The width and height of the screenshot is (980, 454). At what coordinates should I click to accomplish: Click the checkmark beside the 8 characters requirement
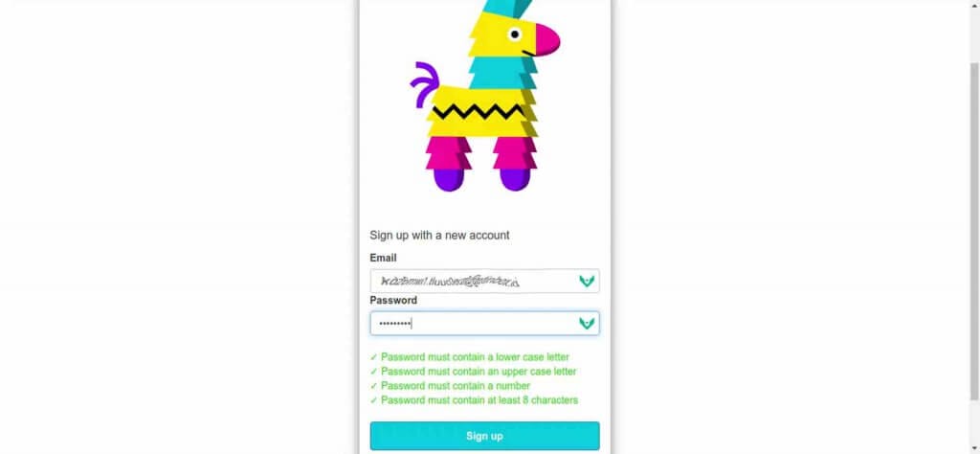tap(374, 400)
